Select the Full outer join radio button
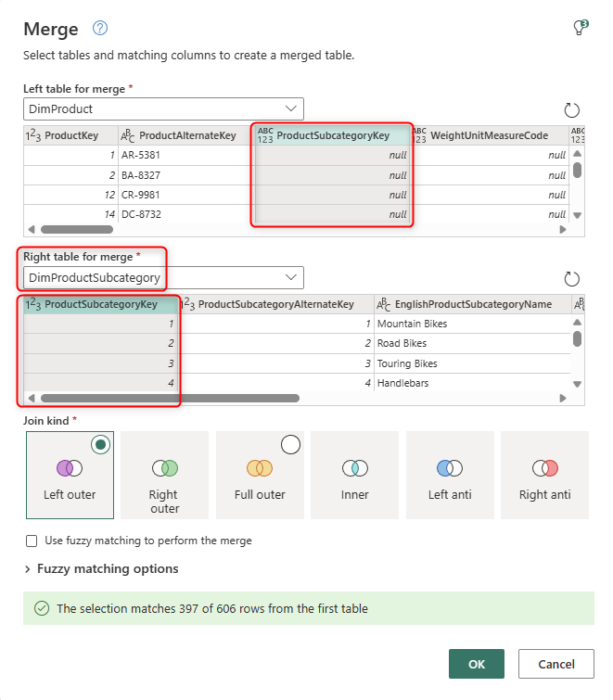 [290, 445]
